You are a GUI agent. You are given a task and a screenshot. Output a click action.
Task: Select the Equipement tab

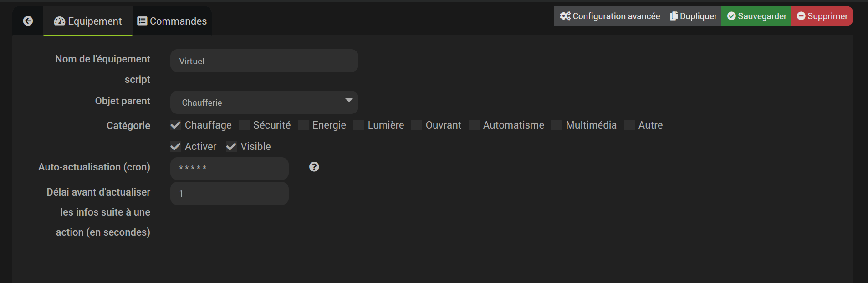(88, 21)
